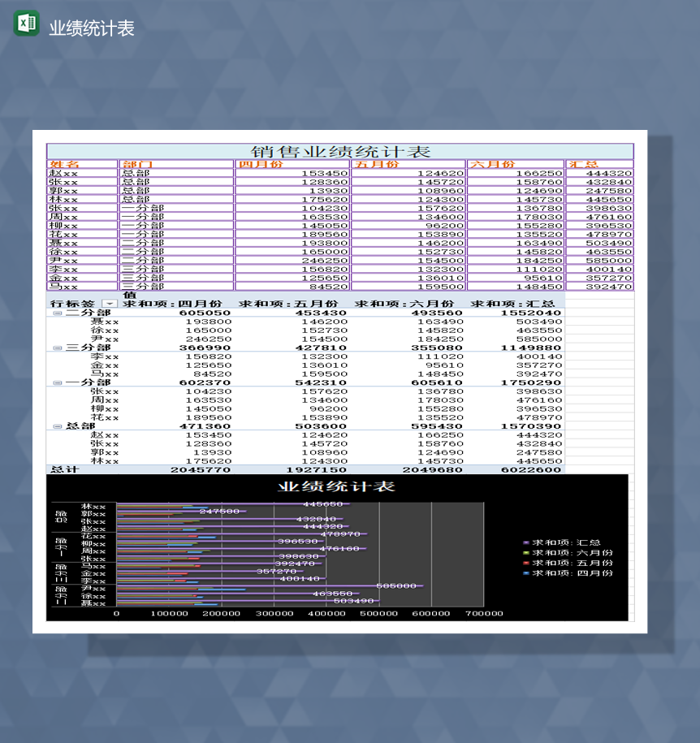Click the chart title inside the black chart

pos(336,486)
